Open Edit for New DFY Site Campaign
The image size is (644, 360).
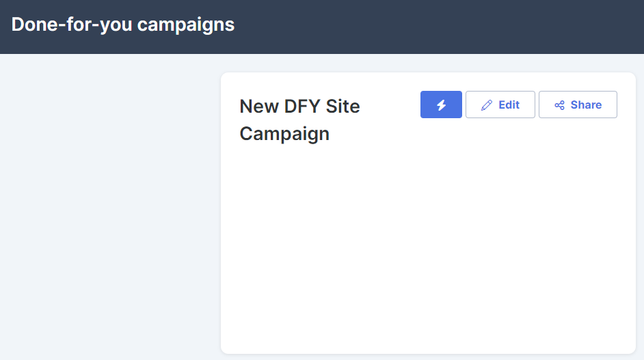point(500,105)
